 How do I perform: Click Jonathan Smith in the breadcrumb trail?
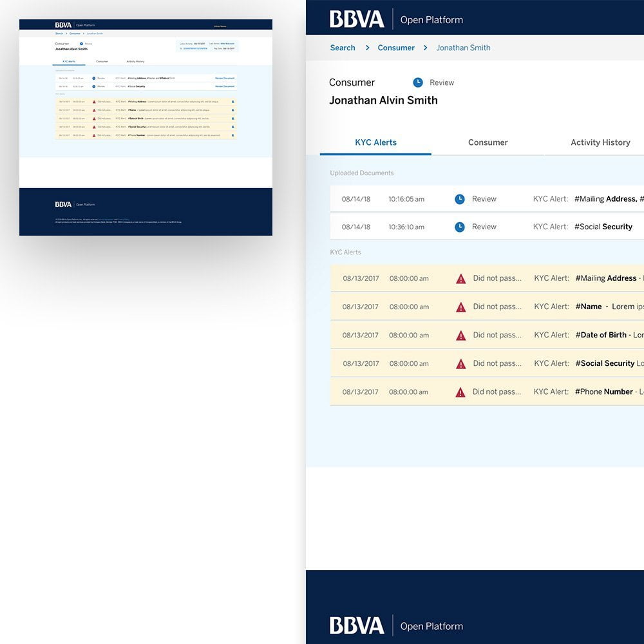coord(463,48)
